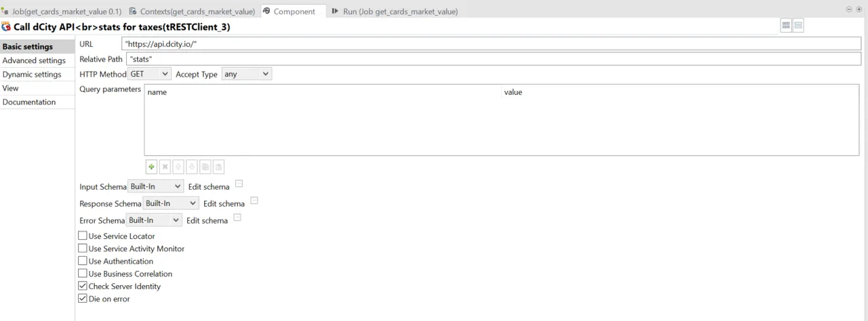This screenshot has height=321, width=868.
Task: Open the Error Schema type dropdown
Action: pyautogui.click(x=154, y=220)
